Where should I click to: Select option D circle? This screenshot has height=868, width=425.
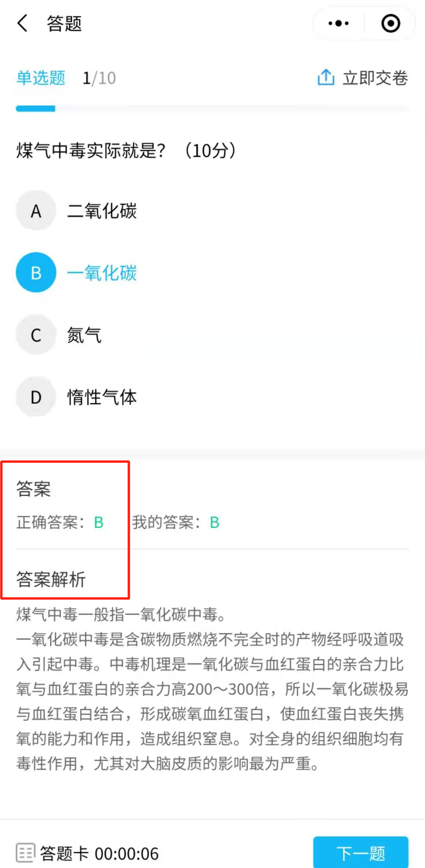pos(36,397)
